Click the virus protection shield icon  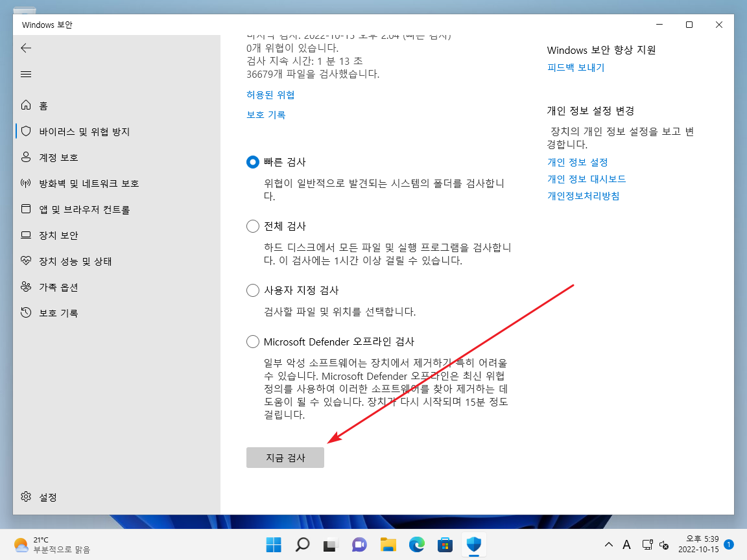[x=26, y=131]
